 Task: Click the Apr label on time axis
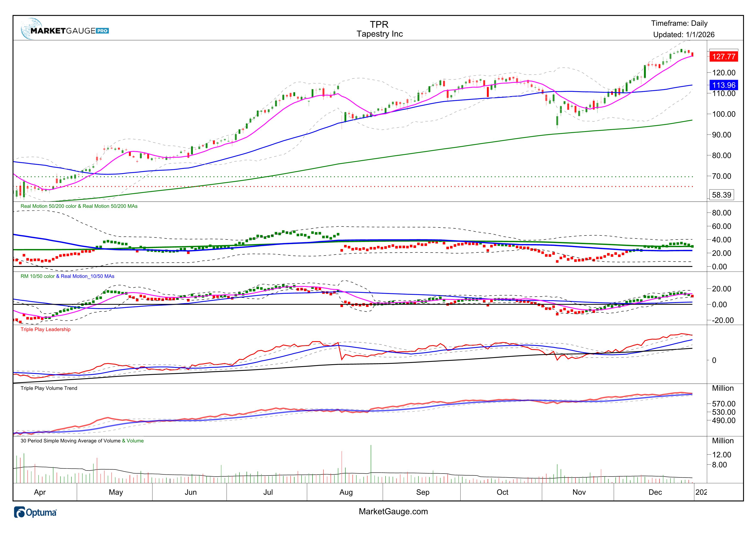point(40,492)
